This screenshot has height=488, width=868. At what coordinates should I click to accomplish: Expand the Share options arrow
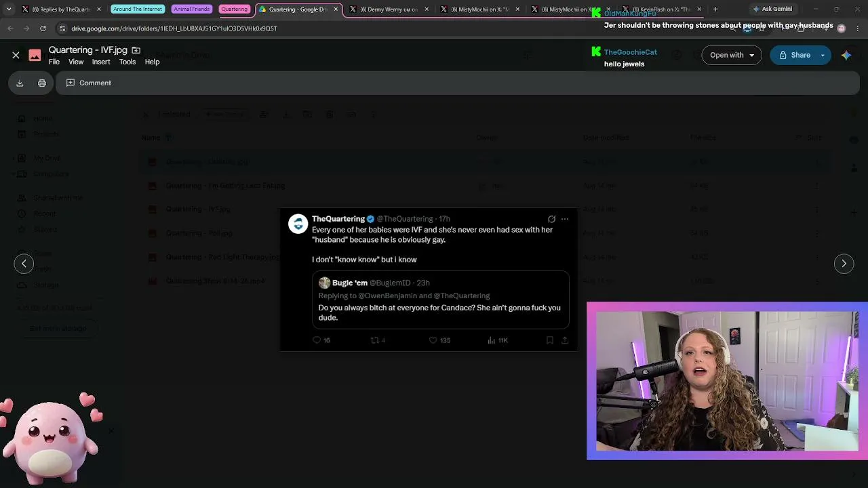823,55
